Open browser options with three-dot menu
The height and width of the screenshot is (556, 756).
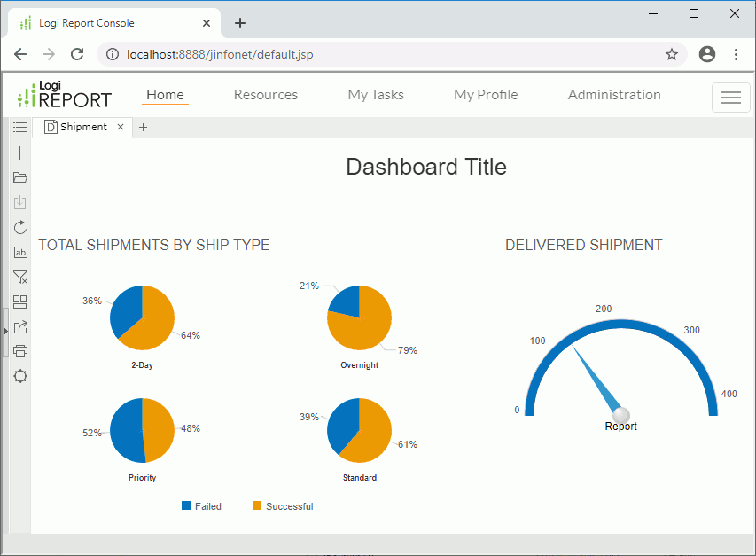coord(737,54)
